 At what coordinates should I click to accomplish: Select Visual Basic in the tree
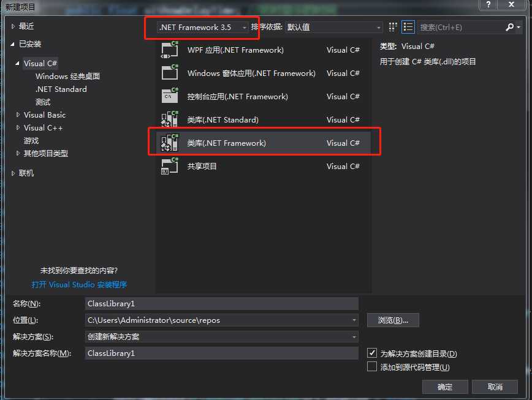click(x=45, y=115)
